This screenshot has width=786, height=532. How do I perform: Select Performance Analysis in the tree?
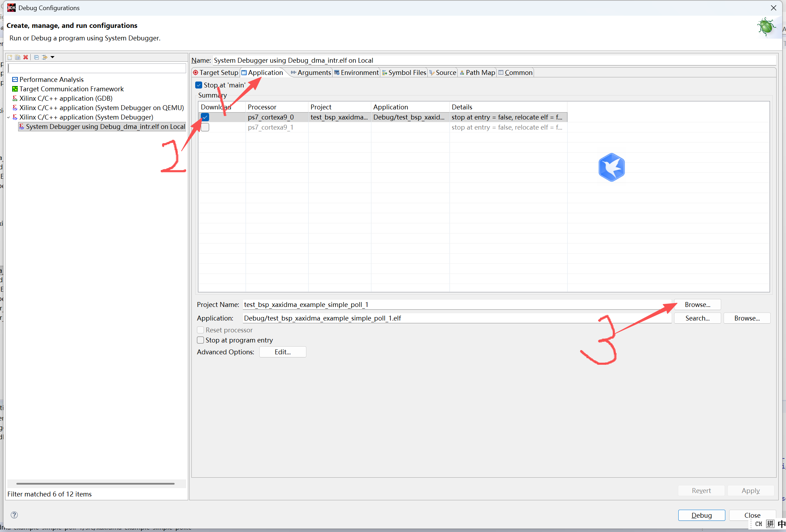tap(51, 79)
